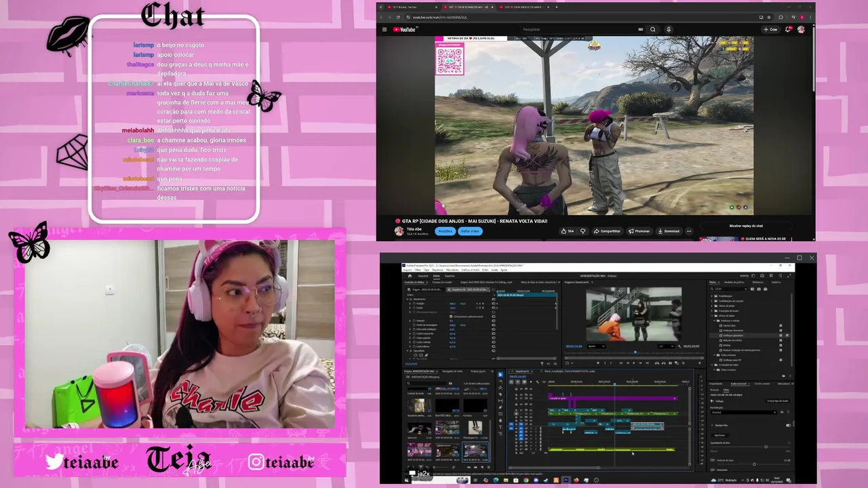Screen dimensions: 868x488
Task: Expand Movimento in effect controls
Action: [408, 299]
